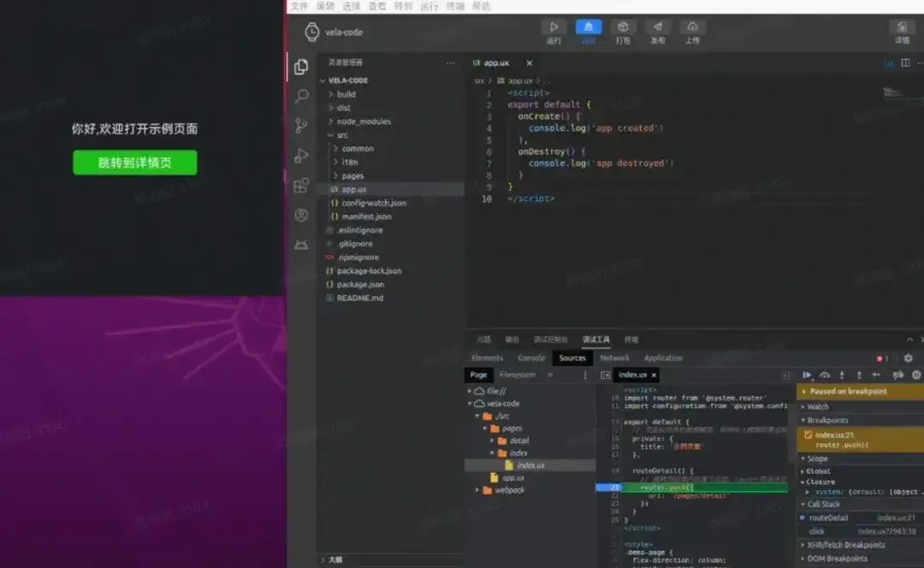924x568 pixels.
Task: Expand the detail folder in Sources tree
Action: [x=492, y=441]
